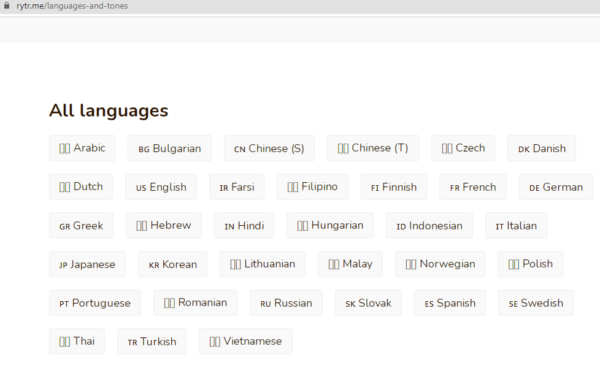Choose Japanese language chip
This screenshot has height=376, width=600.
87,264
